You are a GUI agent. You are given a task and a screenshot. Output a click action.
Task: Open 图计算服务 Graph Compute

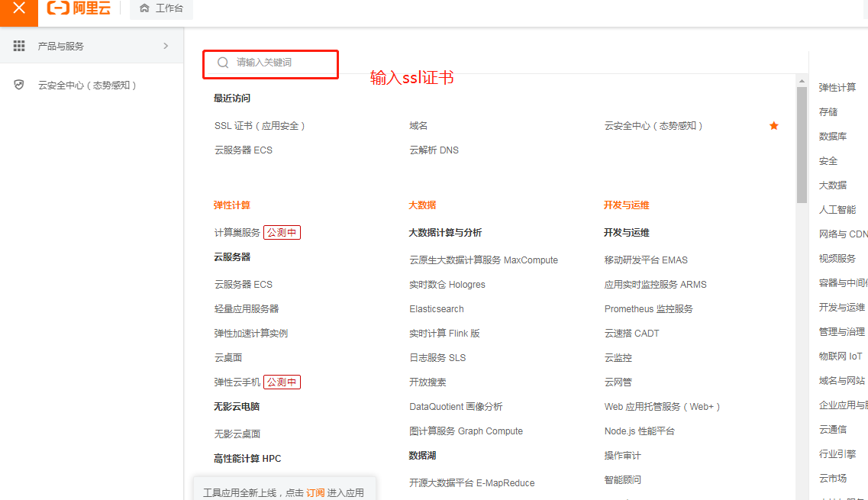[x=466, y=431]
